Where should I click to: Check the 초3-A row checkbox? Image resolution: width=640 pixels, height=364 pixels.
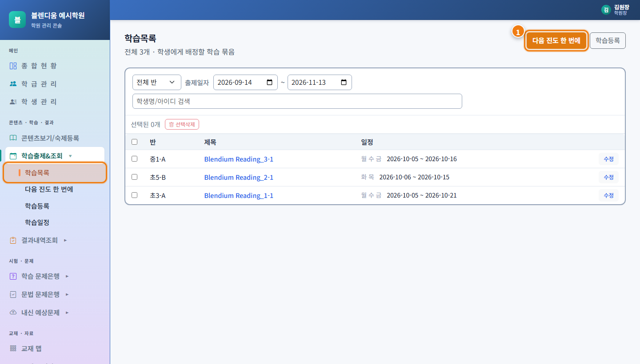click(x=135, y=195)
